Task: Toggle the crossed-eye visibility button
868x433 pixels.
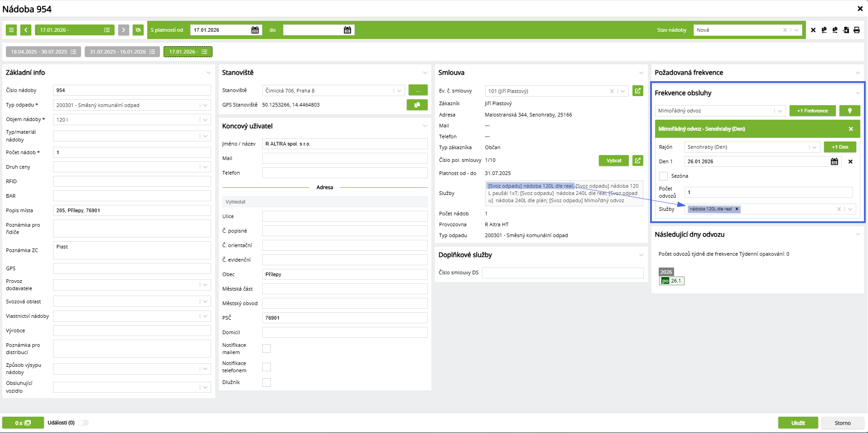Action: coord(138,30)
